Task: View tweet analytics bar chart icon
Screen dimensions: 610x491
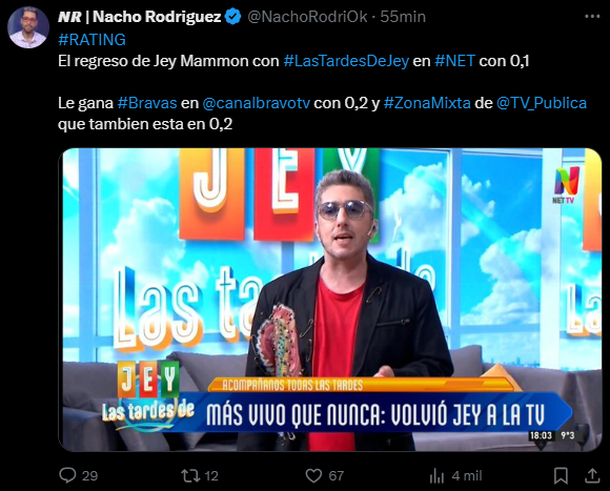Action: 436,475
